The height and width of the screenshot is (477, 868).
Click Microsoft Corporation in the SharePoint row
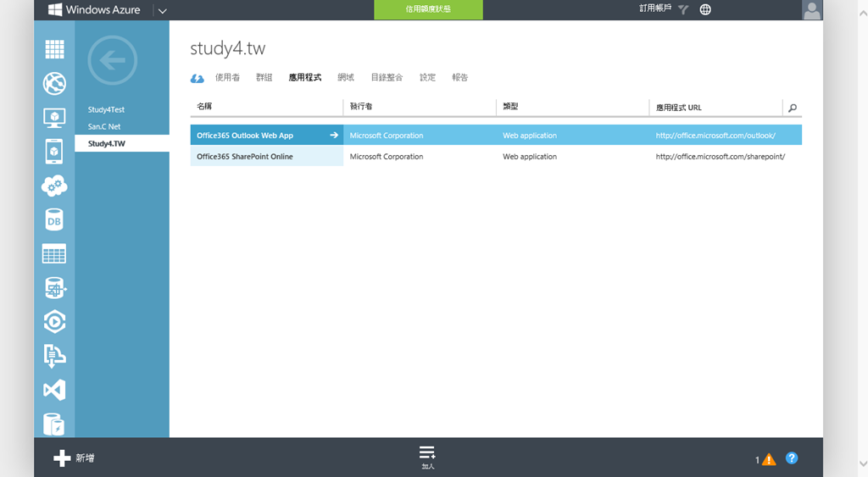click(x=387, y=157)
